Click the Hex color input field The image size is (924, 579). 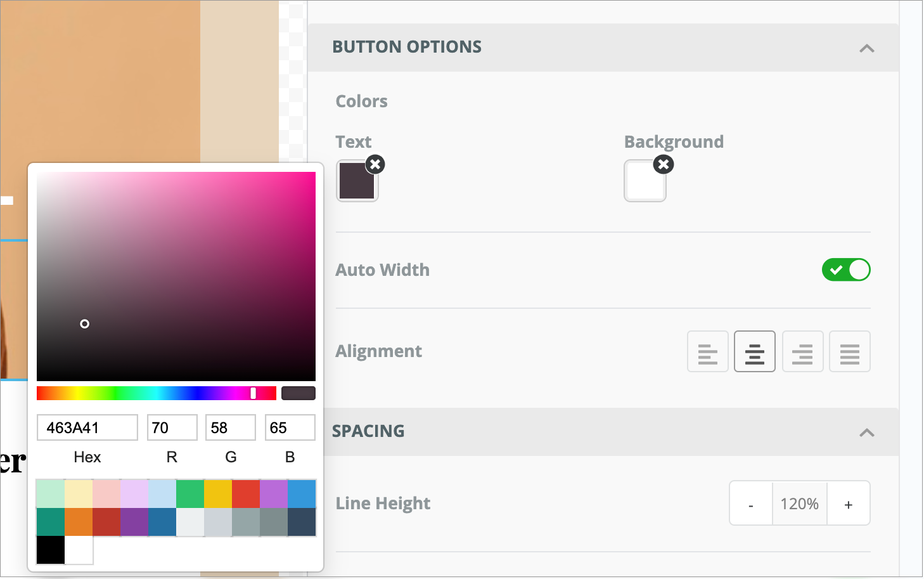pyautogui.click(x=87, y=428)
